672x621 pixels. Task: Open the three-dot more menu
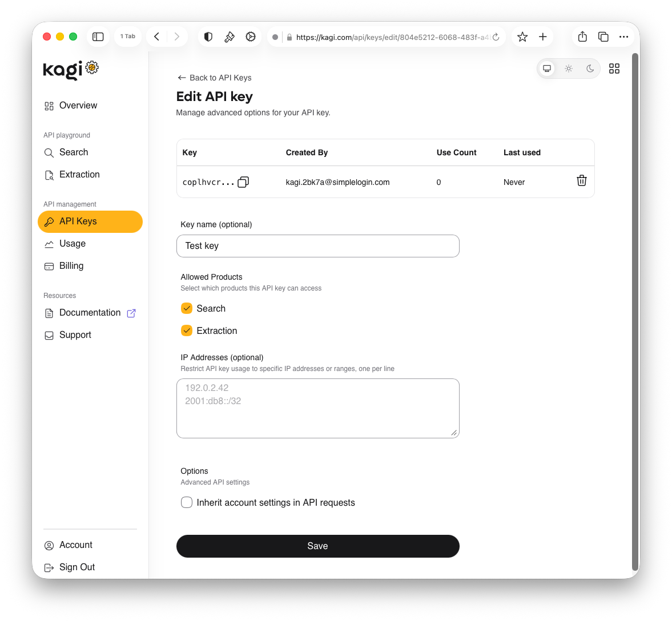tap(623, 37)
